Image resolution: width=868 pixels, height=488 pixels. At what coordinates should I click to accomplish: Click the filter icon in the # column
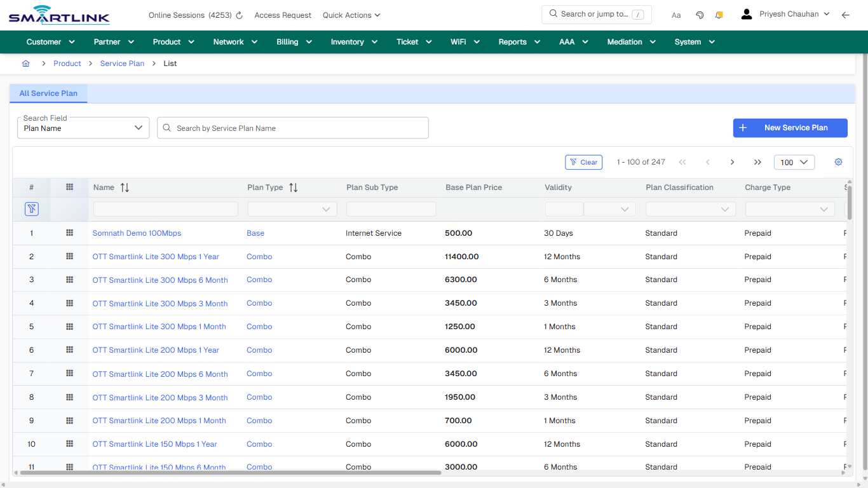coord(31,208)
